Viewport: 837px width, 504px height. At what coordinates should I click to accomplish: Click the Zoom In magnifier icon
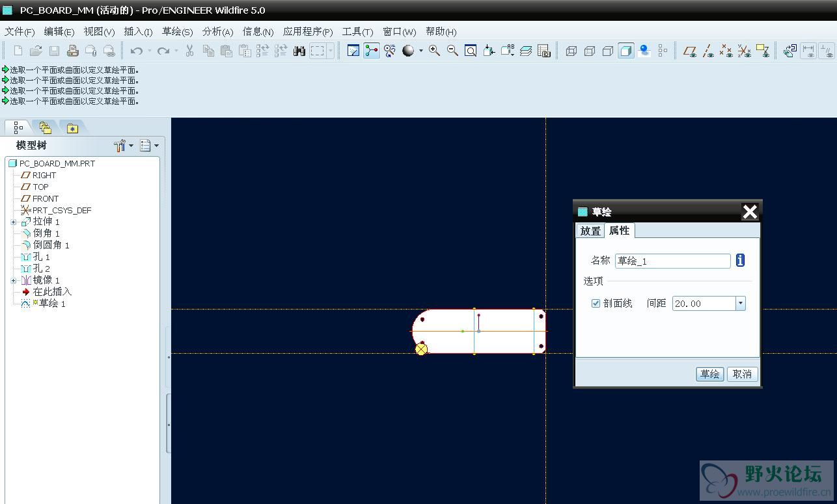click(x=434, y=51)
